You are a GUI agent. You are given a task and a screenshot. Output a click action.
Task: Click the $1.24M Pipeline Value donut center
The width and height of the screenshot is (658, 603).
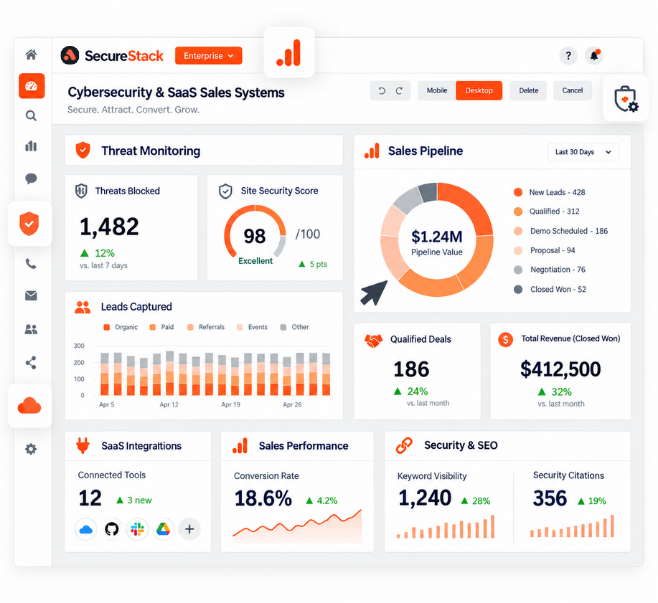coord(437,242)
